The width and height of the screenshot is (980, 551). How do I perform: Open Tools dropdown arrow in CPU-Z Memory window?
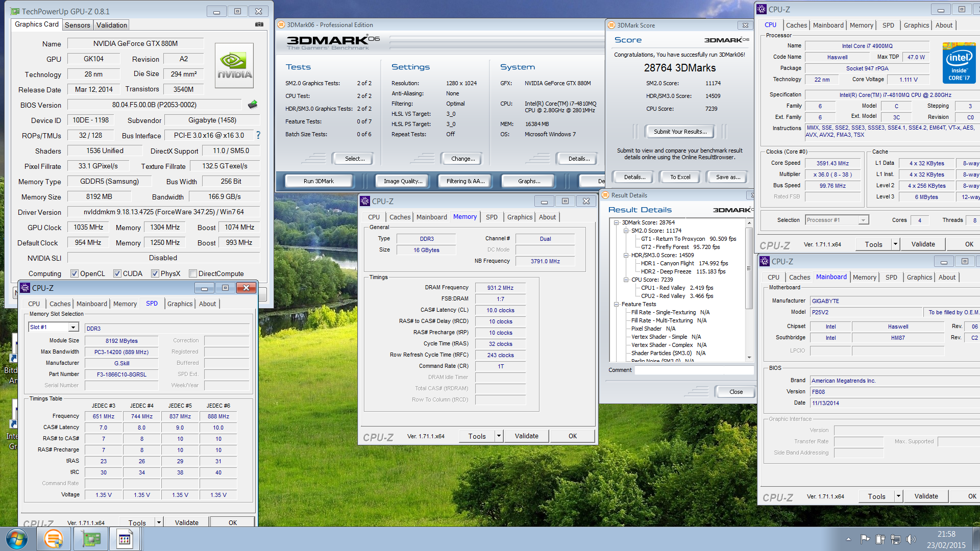point(499,436)
